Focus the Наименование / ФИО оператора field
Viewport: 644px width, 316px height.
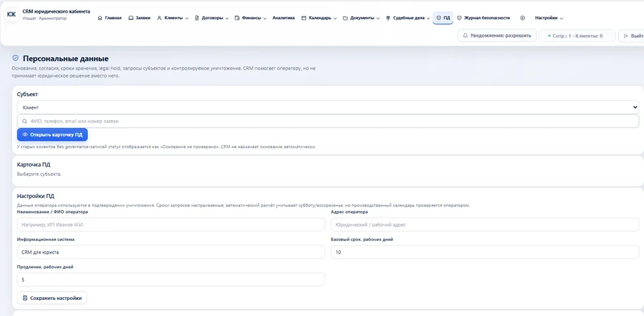(171, 225)
